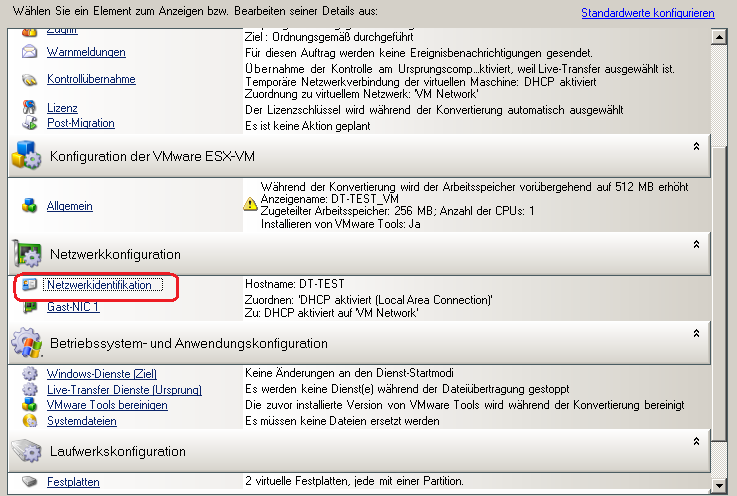Click the scrollbar down arrow
Screen dimensions: 737x496
coord(719,485)
